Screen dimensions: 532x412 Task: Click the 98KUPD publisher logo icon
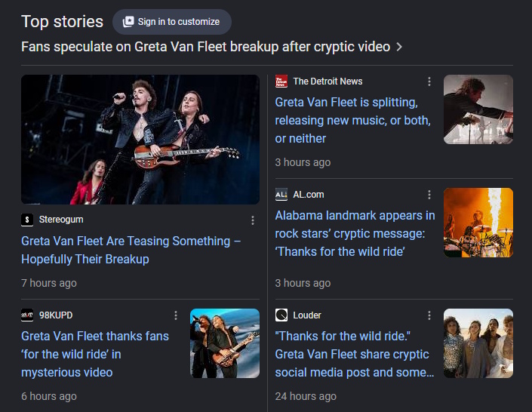[27, 315]
